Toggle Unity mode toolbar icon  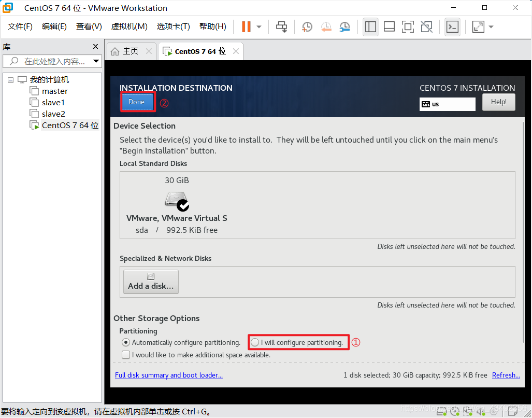coord(426,26)
